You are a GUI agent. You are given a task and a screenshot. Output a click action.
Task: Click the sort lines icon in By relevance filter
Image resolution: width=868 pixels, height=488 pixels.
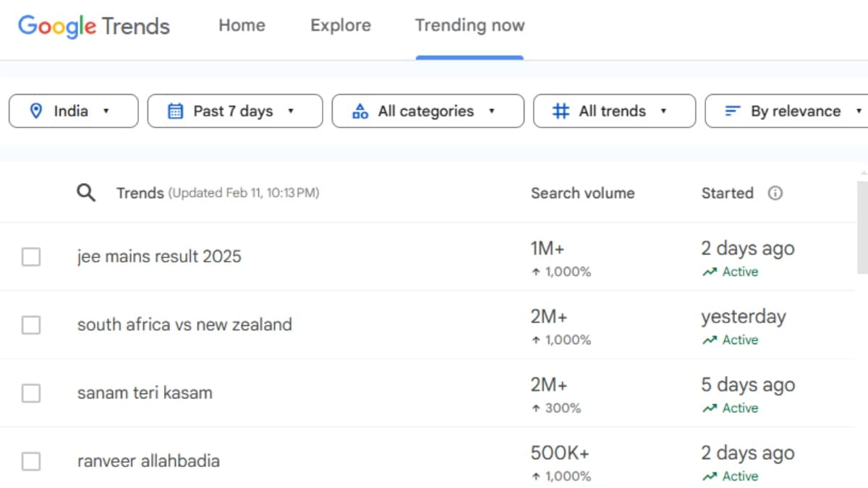pos(731,111)
